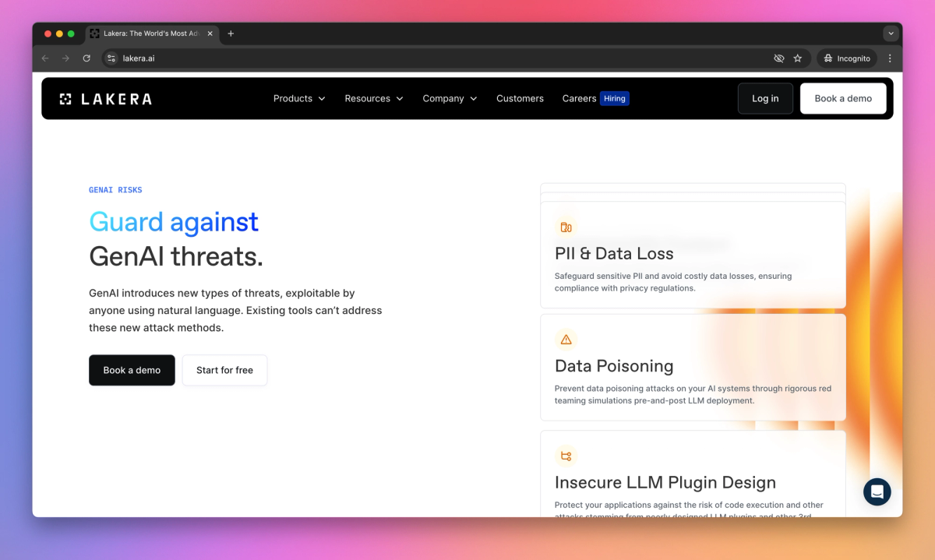
Task: Click the Start for free button
Action: point(224,370)
